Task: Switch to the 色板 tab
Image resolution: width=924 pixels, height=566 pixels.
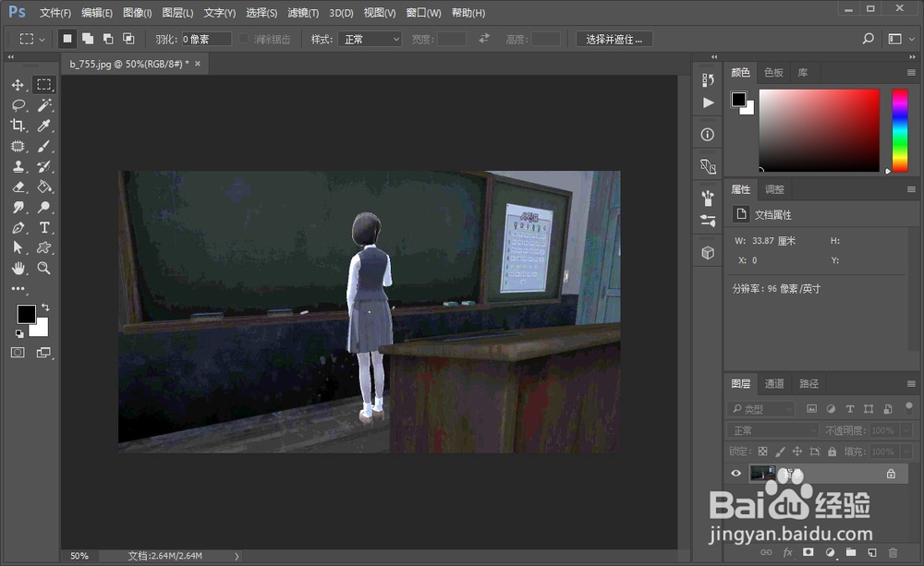Action: pyautogui.click(x=773, y=72)
